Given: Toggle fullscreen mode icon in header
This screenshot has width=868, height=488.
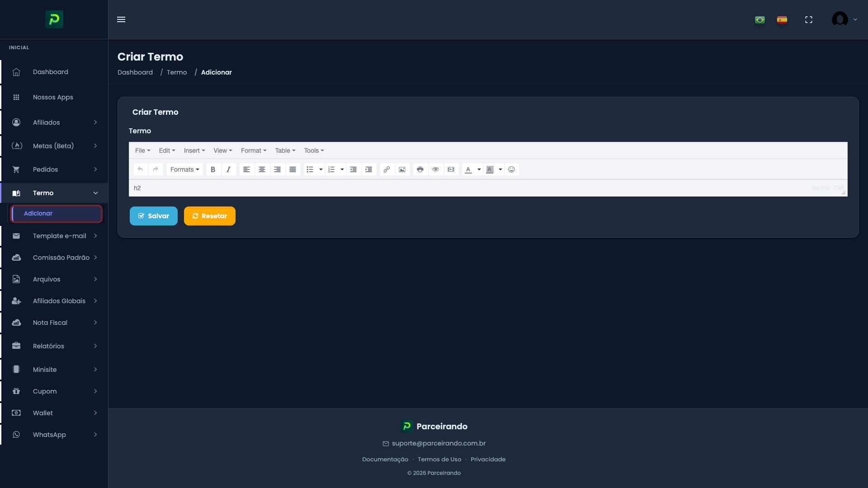Looking at the screenshot, I should click(809, 19).
